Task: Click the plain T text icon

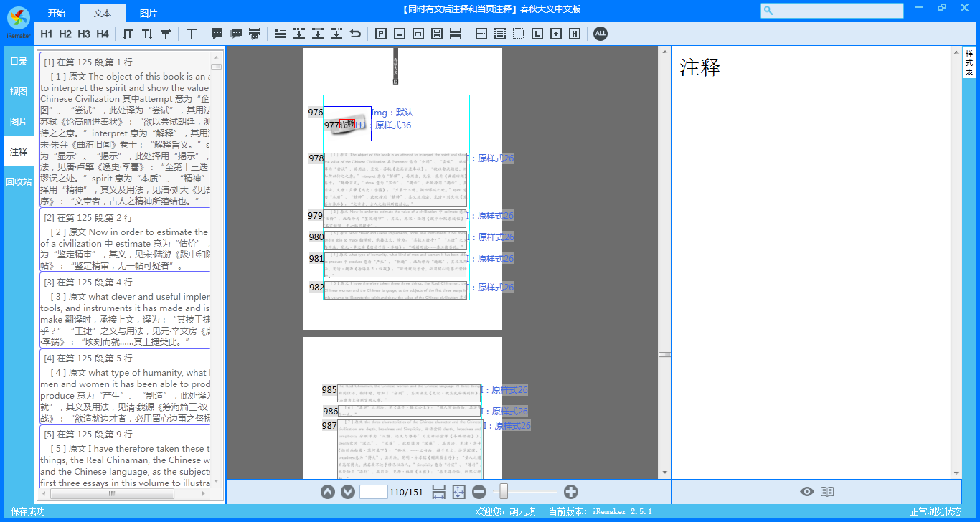Action: click(x=192, y=34)
